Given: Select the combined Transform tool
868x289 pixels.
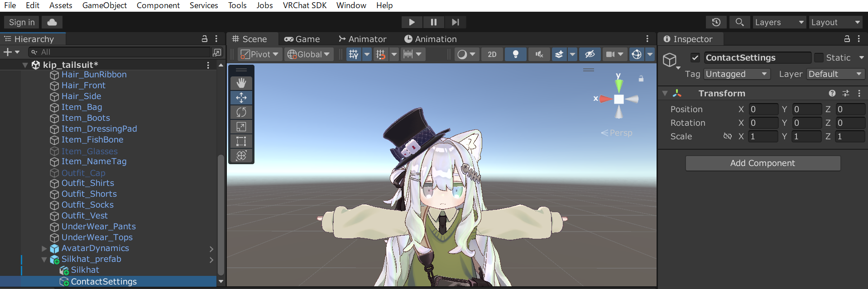Looking at the screenshot, I should click(241, 156).
